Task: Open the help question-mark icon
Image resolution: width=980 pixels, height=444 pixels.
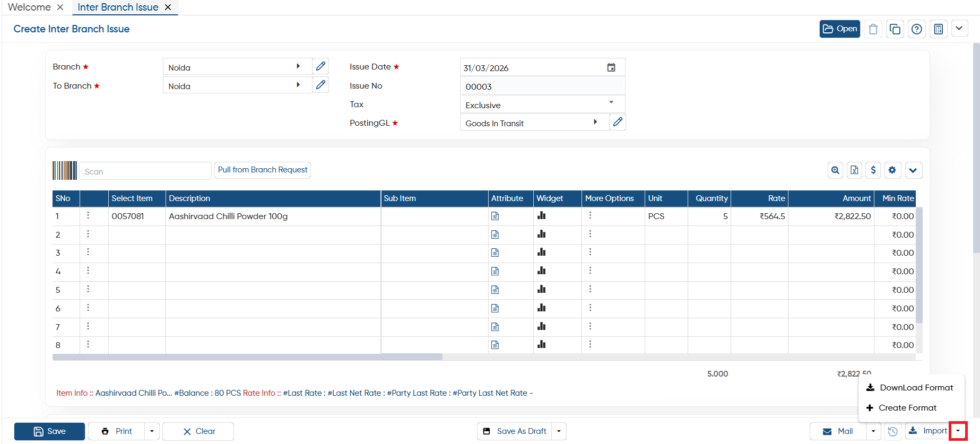Action: tap(916, 29)
